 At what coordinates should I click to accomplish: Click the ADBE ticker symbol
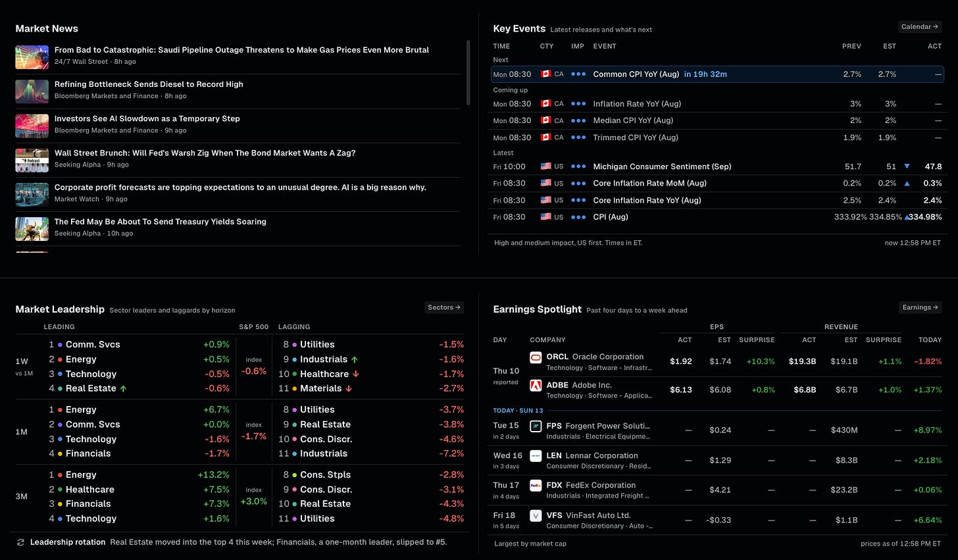tap(557, 385)
